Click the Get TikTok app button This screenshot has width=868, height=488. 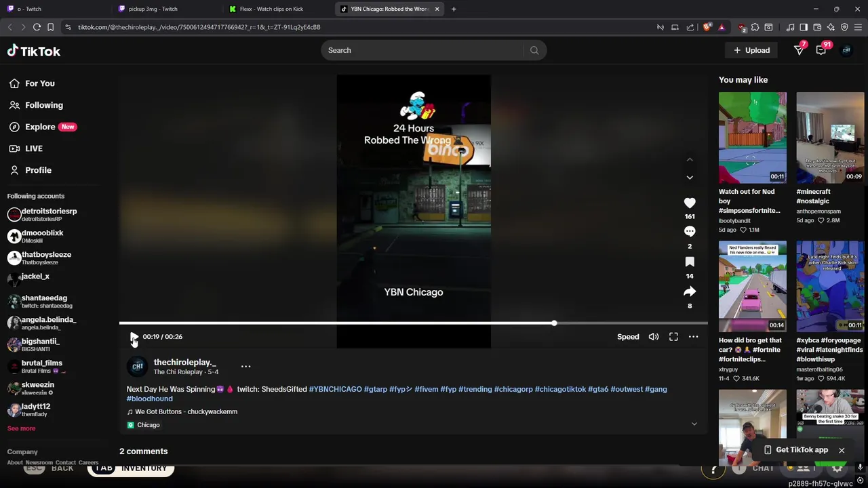(795, 450)
